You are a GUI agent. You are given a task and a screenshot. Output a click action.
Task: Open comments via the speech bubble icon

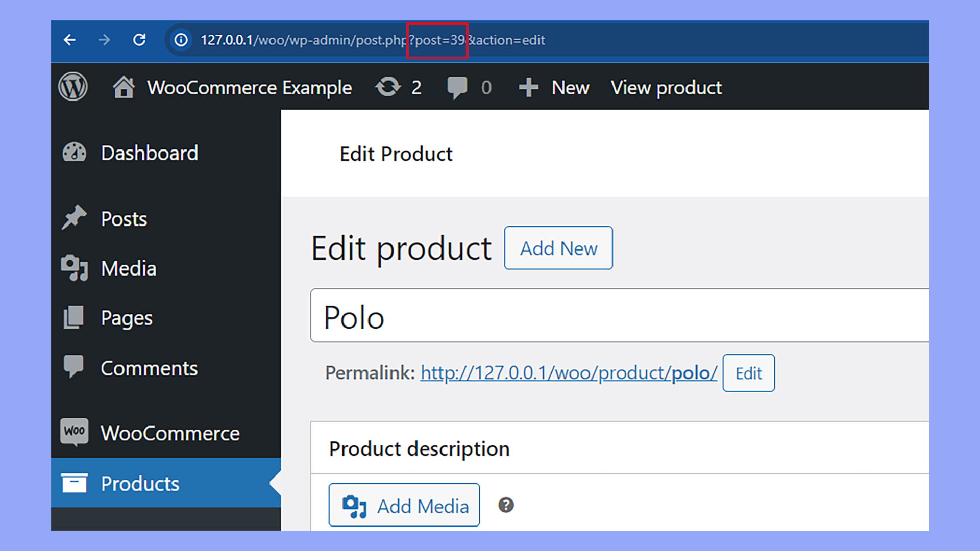point(458,87)
